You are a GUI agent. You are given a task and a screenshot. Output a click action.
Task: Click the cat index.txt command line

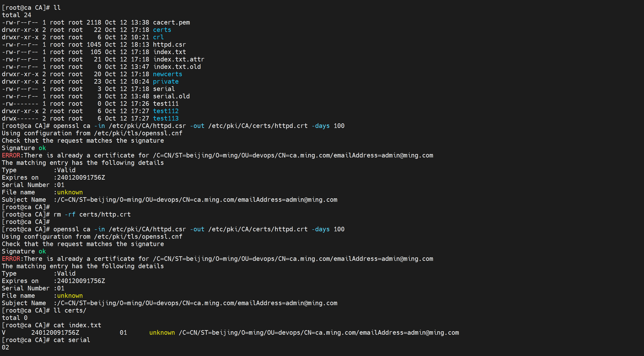(x=77, y=325)
